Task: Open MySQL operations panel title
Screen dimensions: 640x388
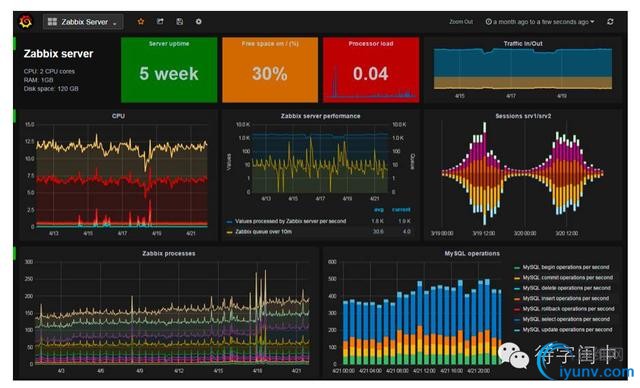Action: coord(472,254)
